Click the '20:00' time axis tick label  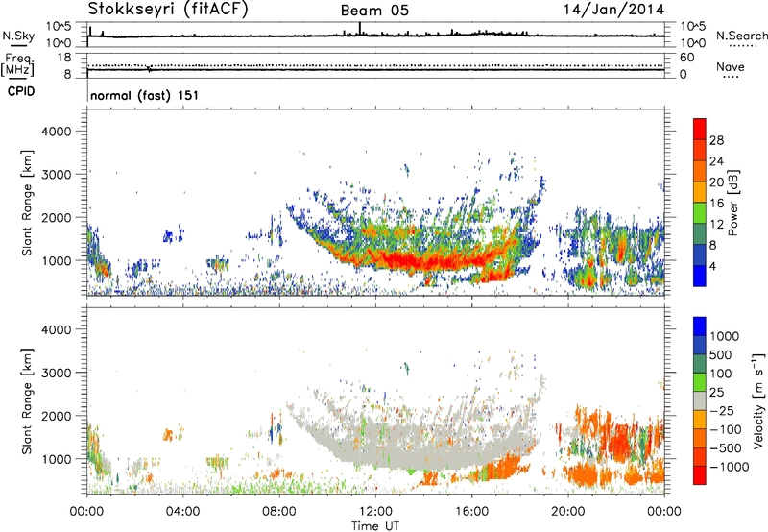pos(568,512)
